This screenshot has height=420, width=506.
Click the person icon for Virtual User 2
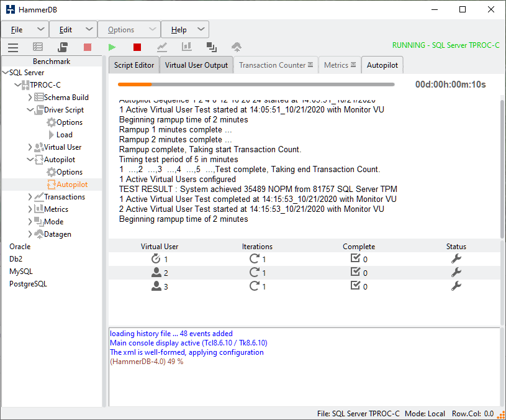pos(156,272)
